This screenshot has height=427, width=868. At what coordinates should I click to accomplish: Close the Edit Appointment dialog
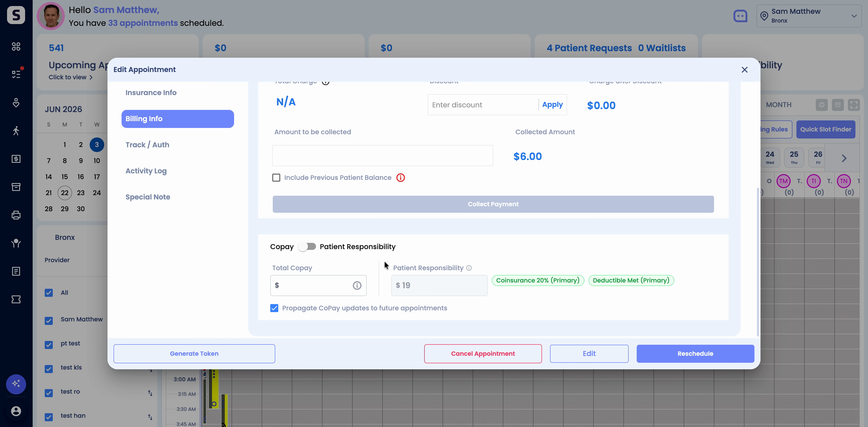tap(744, 70)
